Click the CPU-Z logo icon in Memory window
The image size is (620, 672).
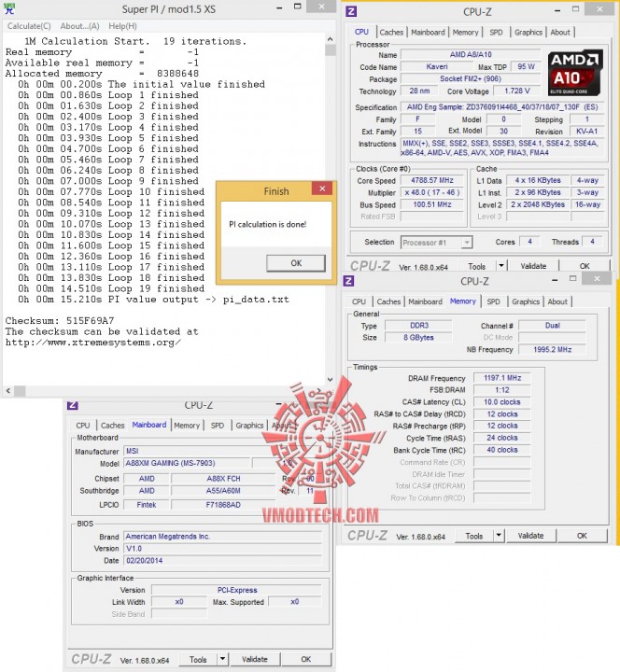pos(348,281)
